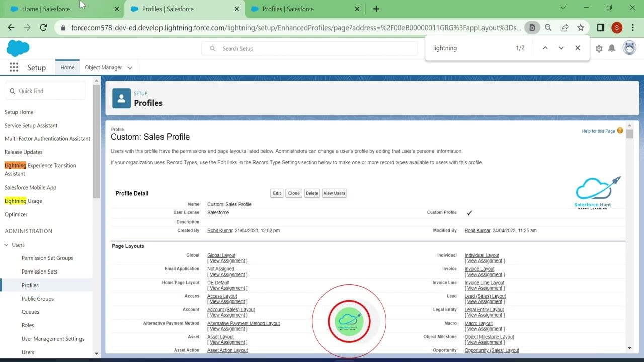Reload the page with refresh icon

43,28
